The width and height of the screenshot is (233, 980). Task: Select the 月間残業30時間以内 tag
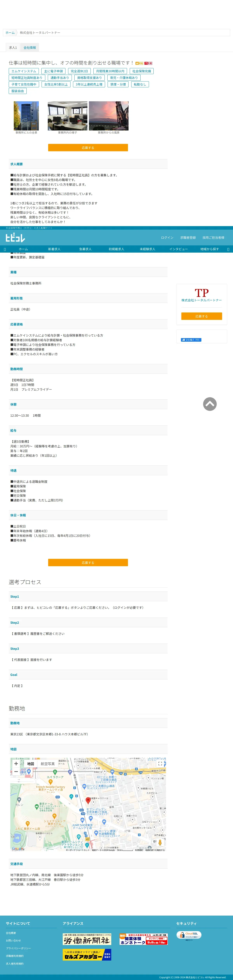point(110,71)
